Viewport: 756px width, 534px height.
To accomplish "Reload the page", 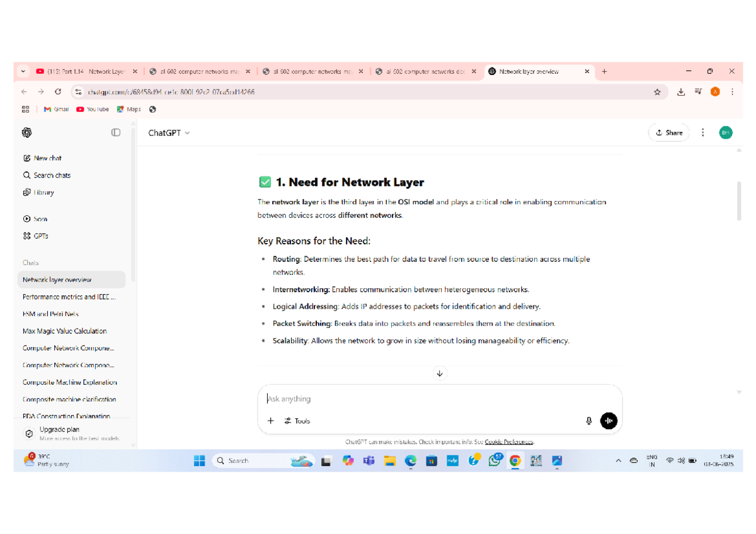I will click(58, 92).
